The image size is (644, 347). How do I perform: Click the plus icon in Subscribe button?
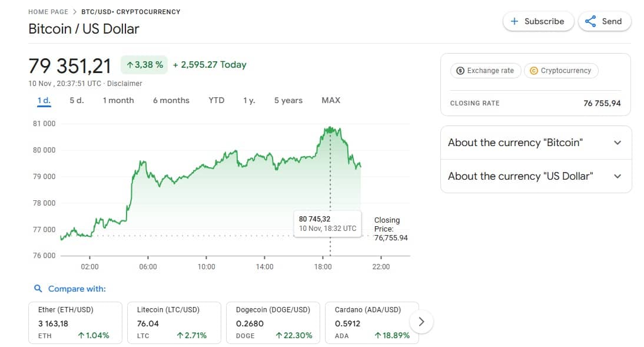tap(514, 21)
